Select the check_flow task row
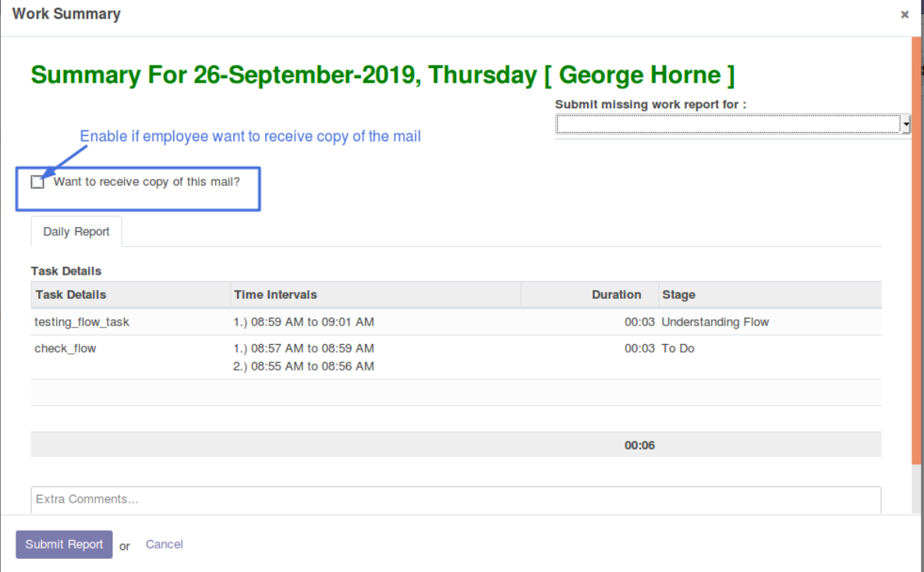Viewport: 924px width, 572px height. 65,349
